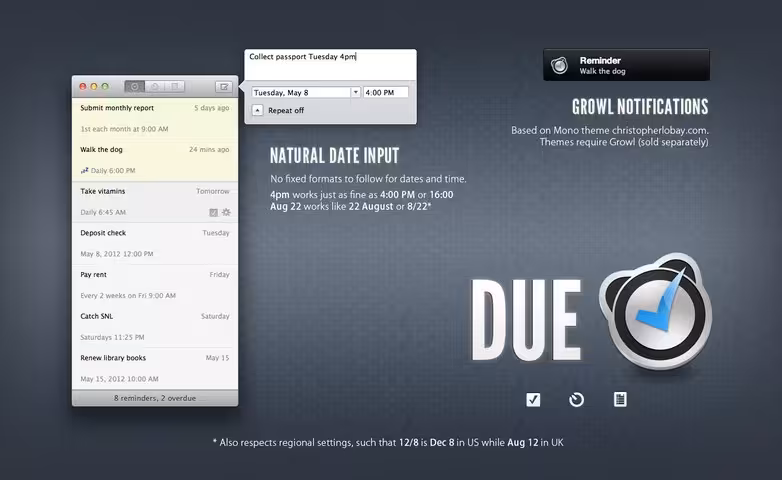Click the compose new reminder button
Image resolution: width=782 pixels, height=480 pixels.
click(224, 87)
